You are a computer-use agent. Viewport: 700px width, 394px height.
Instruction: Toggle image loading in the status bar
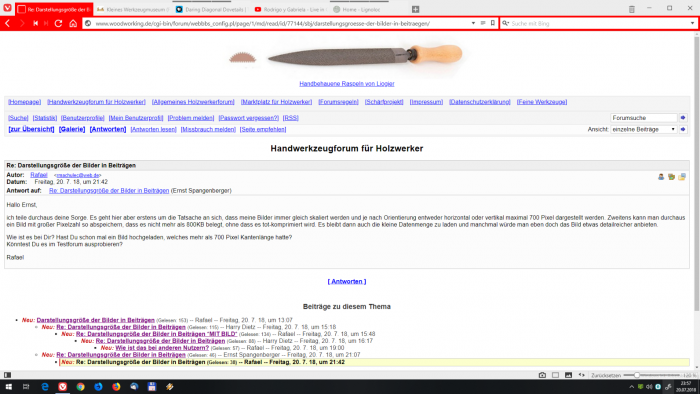click(x=568, y=375)
